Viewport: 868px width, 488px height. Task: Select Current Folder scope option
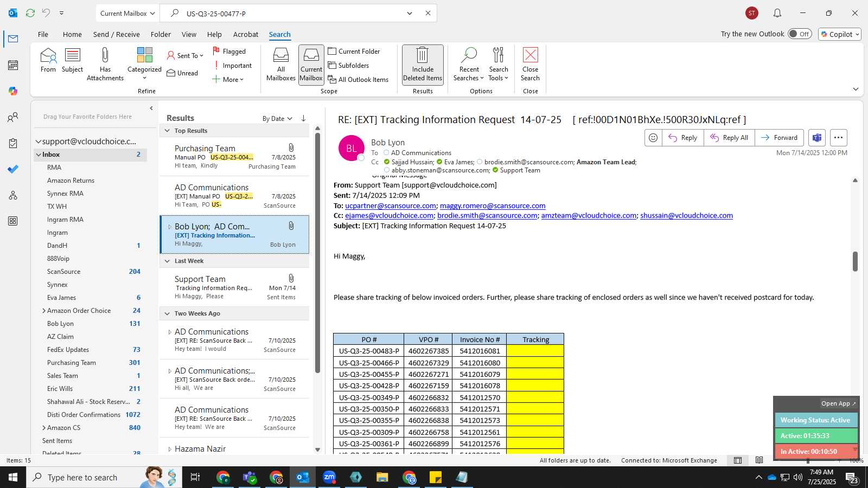354,52
